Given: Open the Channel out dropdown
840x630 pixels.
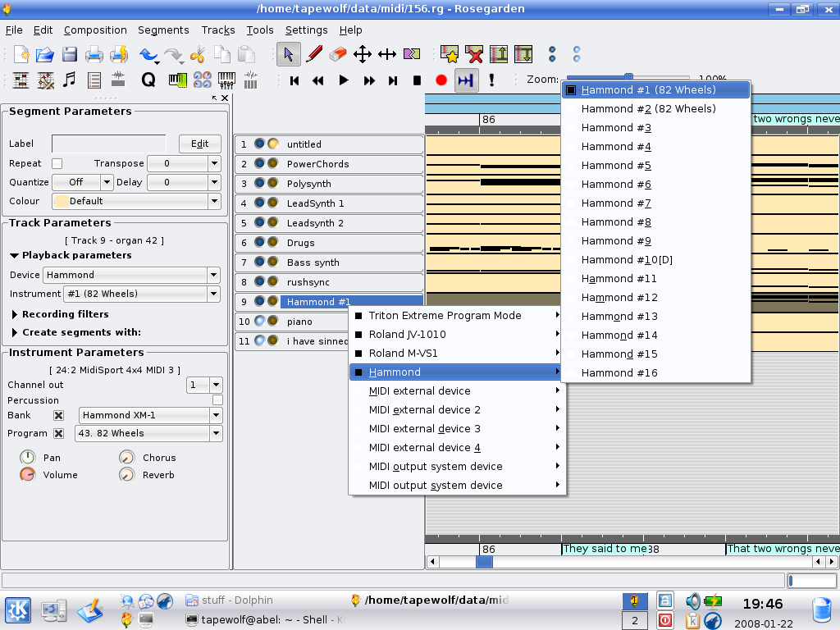Looking at the screenshot, I should (216, 385).
